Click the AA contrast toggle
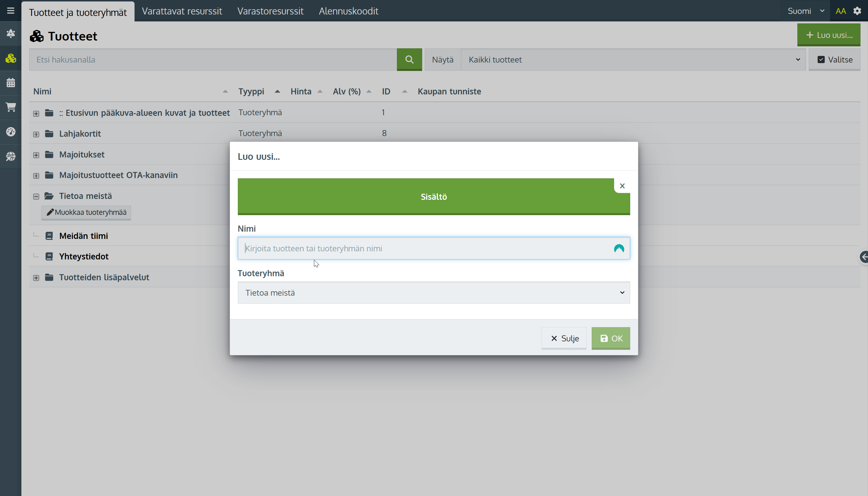 coord(841,11)
